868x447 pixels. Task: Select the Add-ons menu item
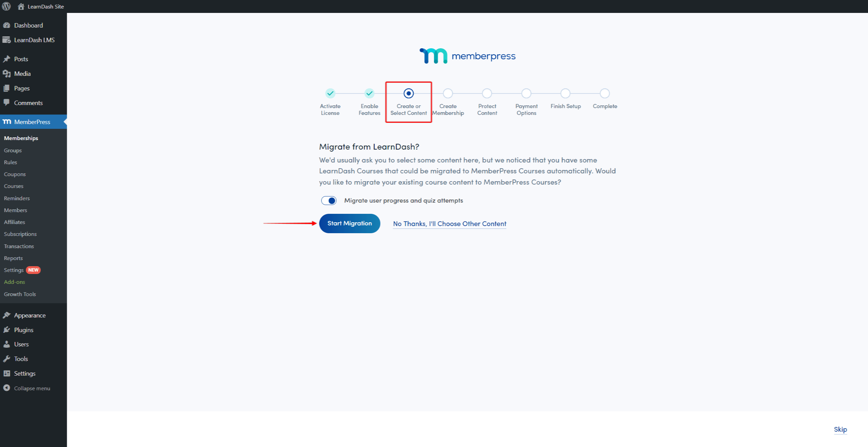coord(15,282)
